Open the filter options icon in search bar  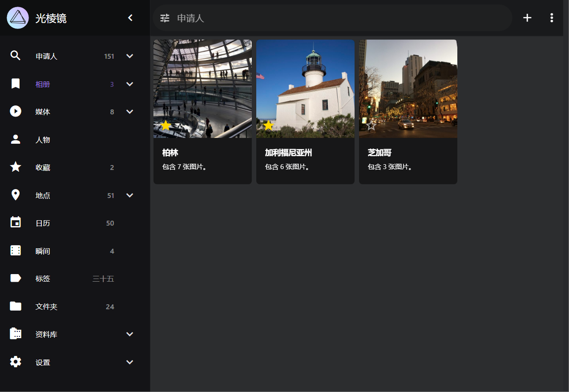(165, 18)
